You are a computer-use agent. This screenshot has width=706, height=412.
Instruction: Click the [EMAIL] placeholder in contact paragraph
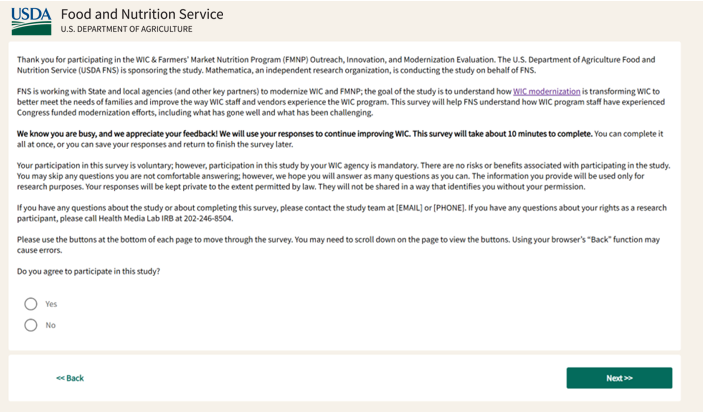coord(388,208)
